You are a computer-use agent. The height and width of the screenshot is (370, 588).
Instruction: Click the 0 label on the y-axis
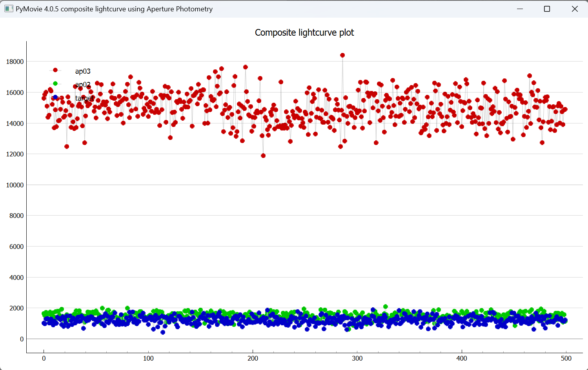(x=22, y=339)
